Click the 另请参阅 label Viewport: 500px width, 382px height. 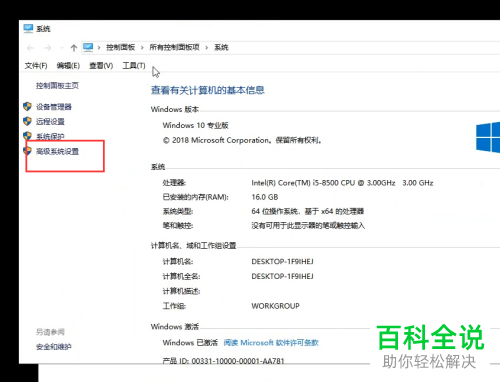tap(50, 332)
